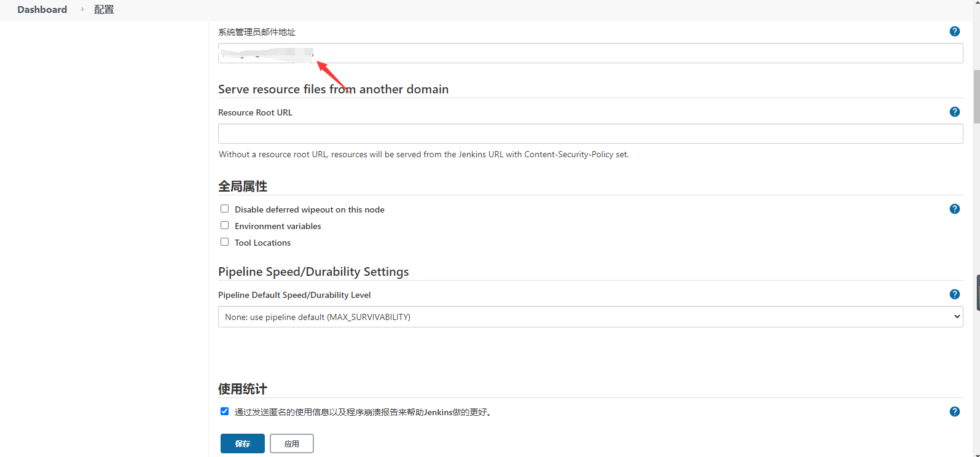Click the 'Serve resource files from another domain' heading
This screenshot has width=980, height=457.
(333, 89)
